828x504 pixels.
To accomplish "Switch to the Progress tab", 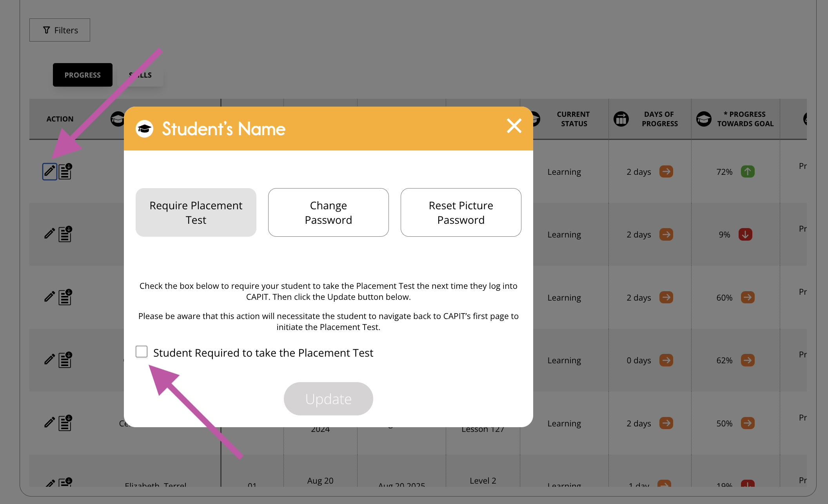I will pos(83,75).
